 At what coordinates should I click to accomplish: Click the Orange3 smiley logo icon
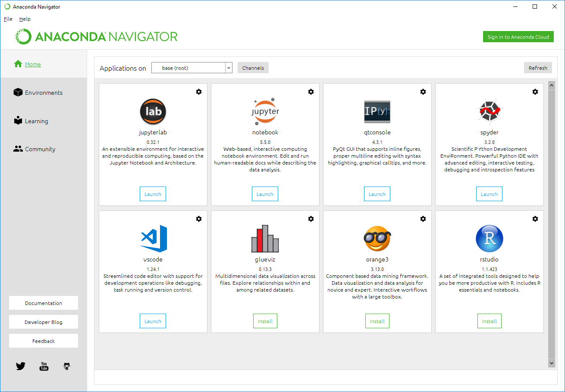click(x=377, y=239)
